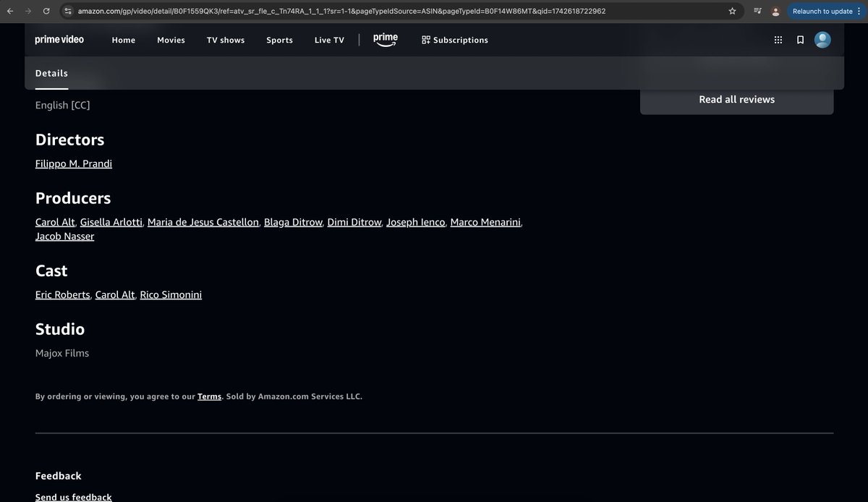The width and height of the screenshot is (868, 502).
Task: Open site information icon in address bar
Action: (x=67, y=11)
